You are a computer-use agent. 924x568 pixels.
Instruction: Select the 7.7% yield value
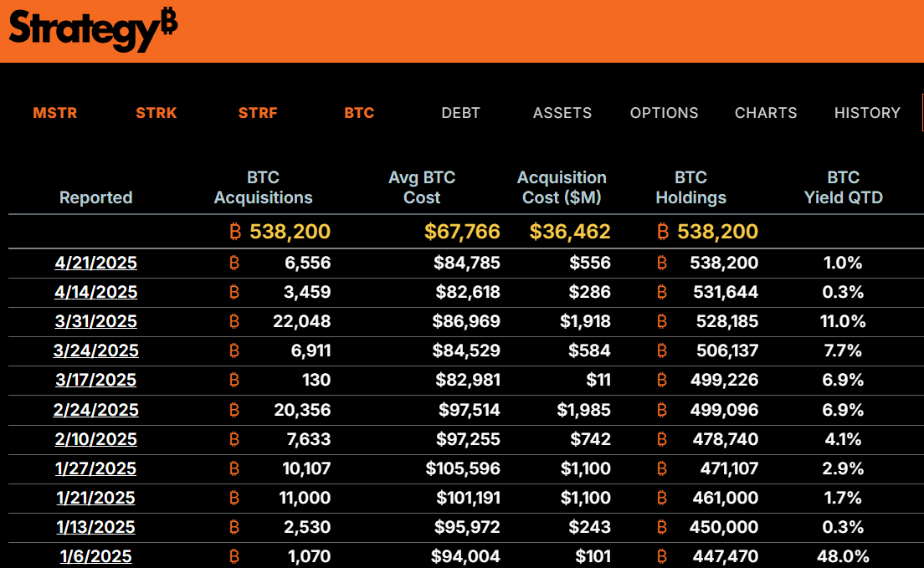[x=844, y=351]
